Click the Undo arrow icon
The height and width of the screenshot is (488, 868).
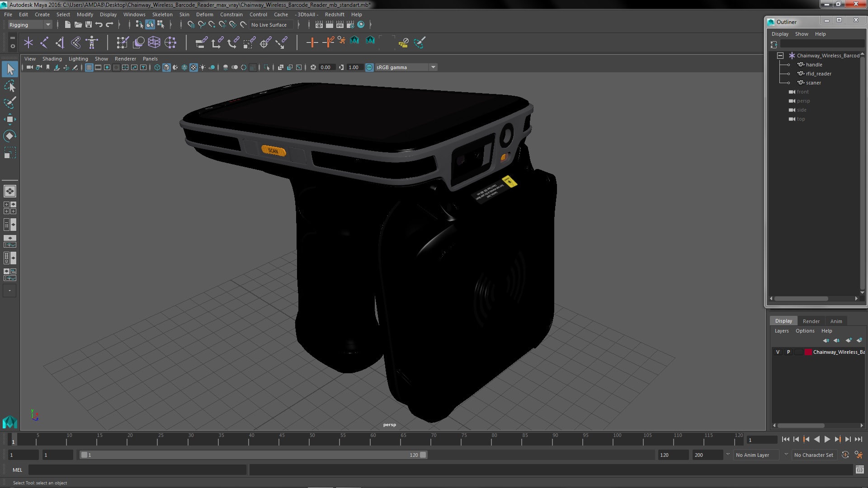coord(99,24)
